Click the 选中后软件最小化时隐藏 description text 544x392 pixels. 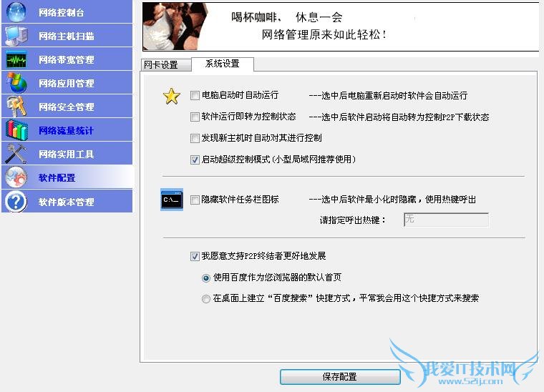click(x=392, y=200)
